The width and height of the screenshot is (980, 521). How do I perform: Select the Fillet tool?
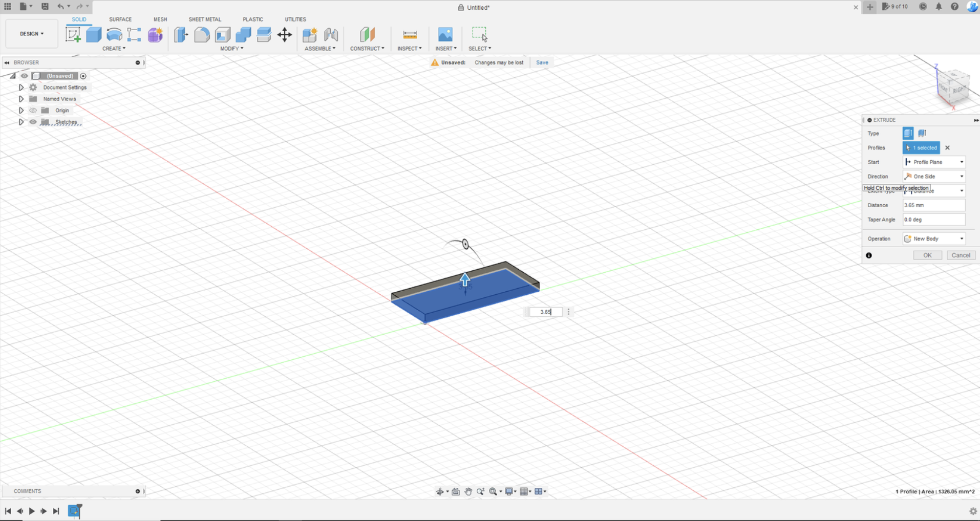202,34
